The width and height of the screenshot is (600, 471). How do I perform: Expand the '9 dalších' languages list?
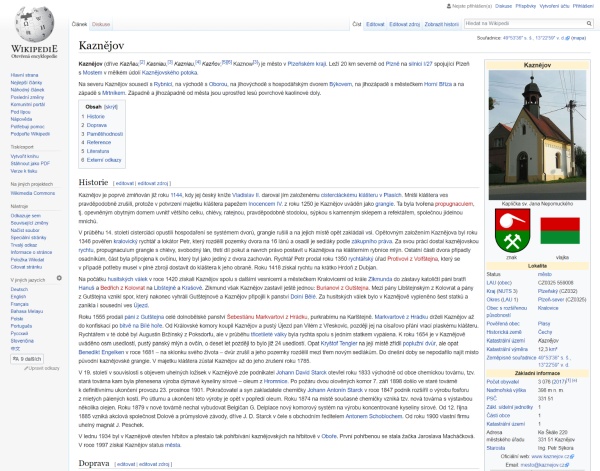tap(27, 359)
